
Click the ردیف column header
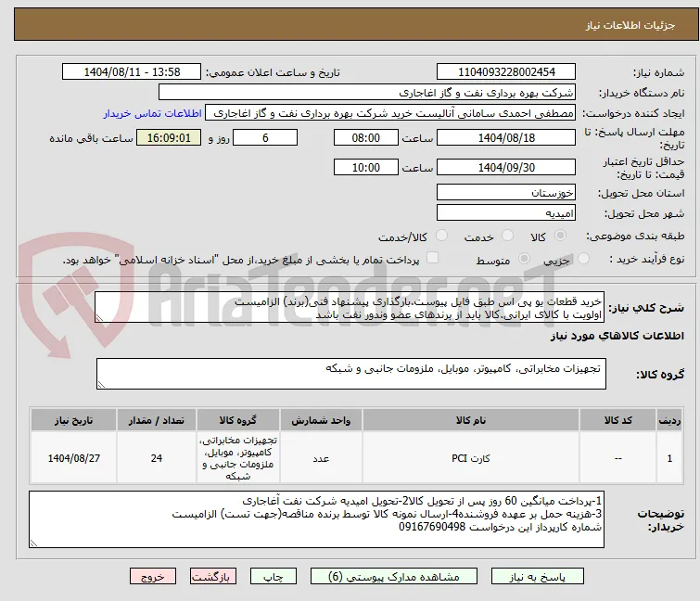click(669, 420)
